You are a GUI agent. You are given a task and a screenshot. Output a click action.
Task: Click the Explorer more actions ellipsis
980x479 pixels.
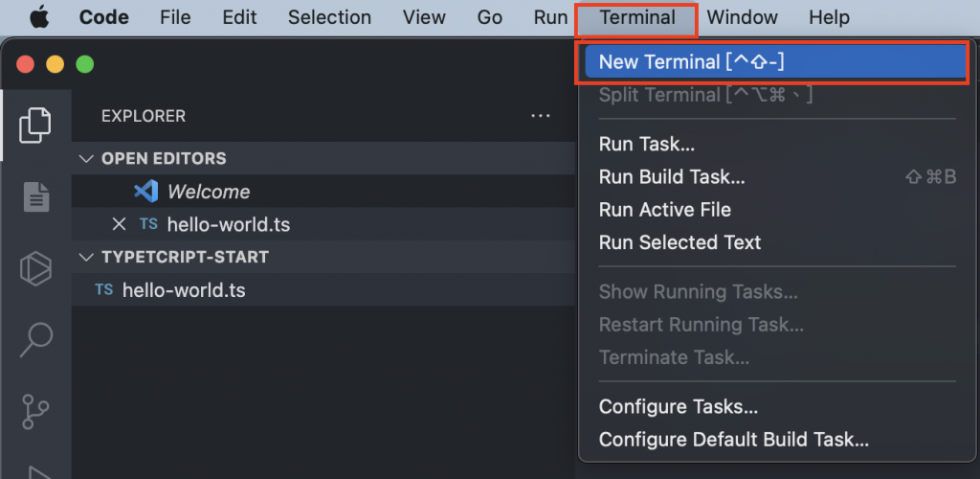[x=541, y=116]
